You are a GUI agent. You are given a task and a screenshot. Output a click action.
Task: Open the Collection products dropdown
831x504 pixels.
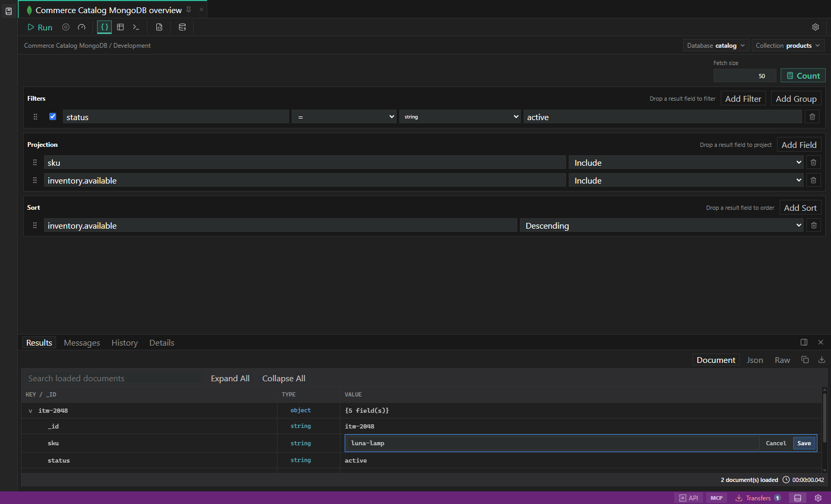click(x=787, y=46)
